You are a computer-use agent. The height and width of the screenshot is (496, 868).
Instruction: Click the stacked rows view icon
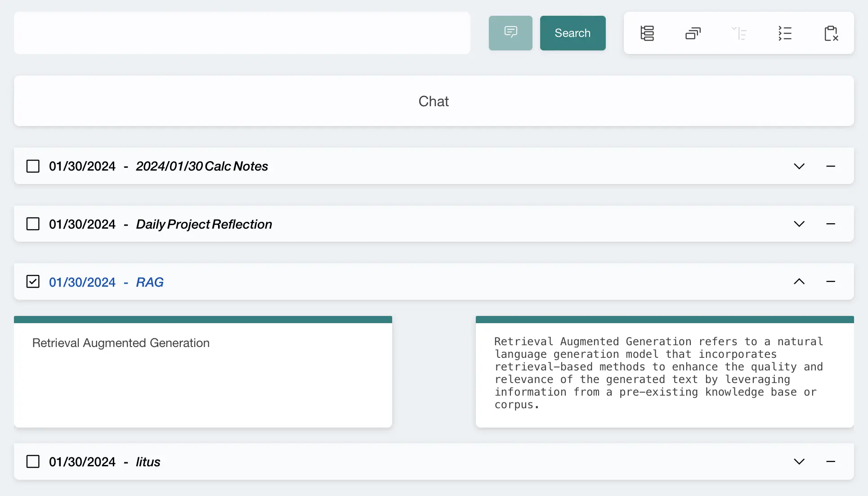point(647,33)
